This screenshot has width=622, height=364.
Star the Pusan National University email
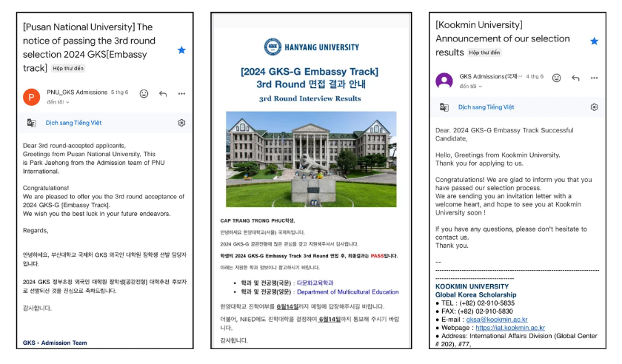pyautogui.click(x=181, y=50)
